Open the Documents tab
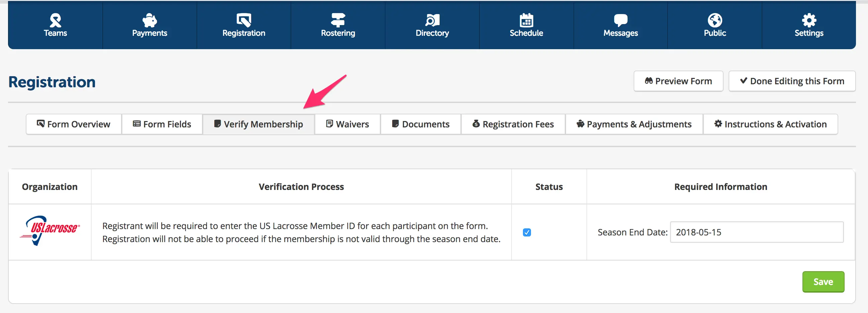868x313 pixels. click(x=421, y=124)
